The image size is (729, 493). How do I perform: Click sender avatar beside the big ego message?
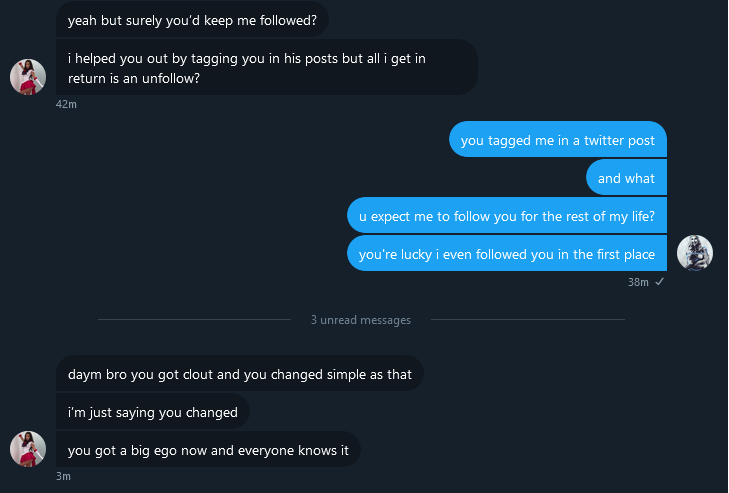[x=28, y=449]
